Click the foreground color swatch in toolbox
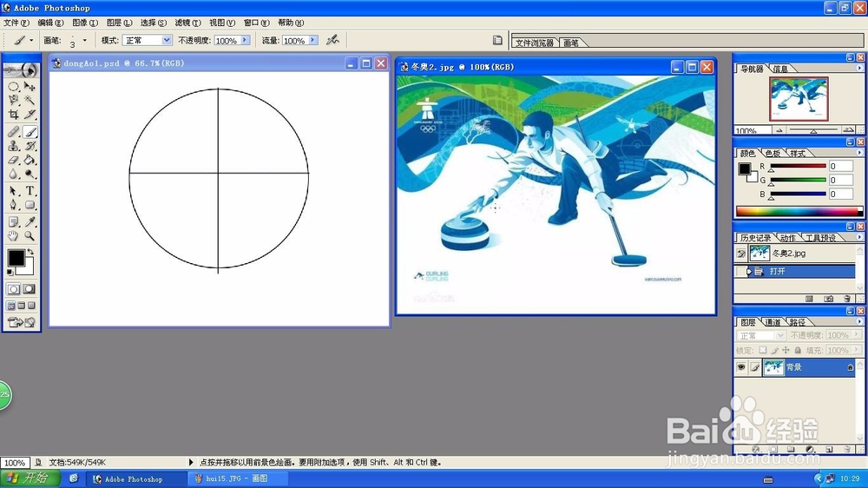Image resolution: width=868 pixels, height=488 pixels. pyautogui.click(x=16, y=258)
